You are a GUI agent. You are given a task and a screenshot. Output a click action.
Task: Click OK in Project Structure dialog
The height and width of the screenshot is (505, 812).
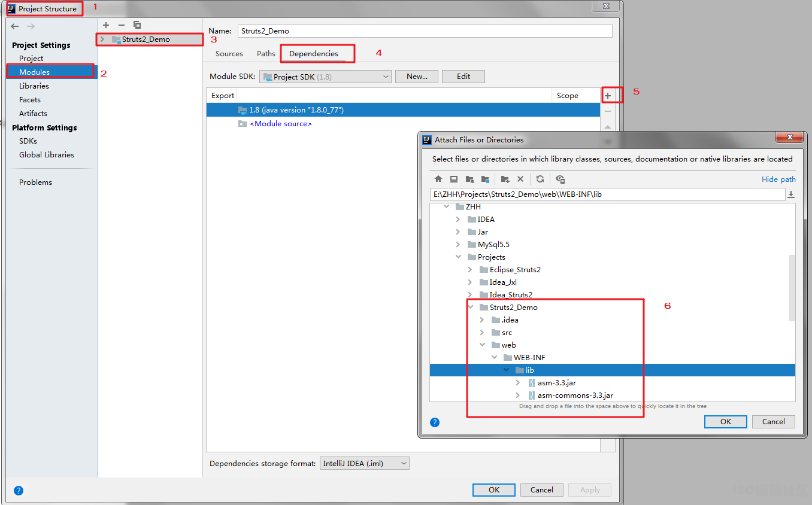point(494,489)
